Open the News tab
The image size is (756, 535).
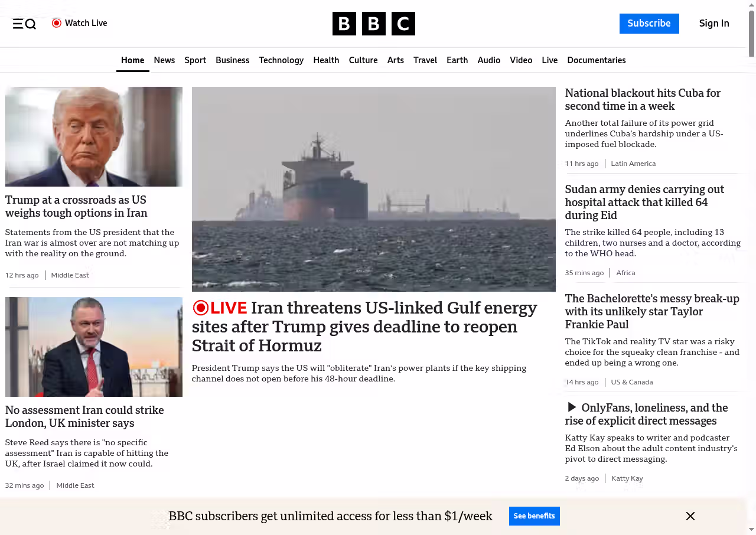tap(164, 60)
